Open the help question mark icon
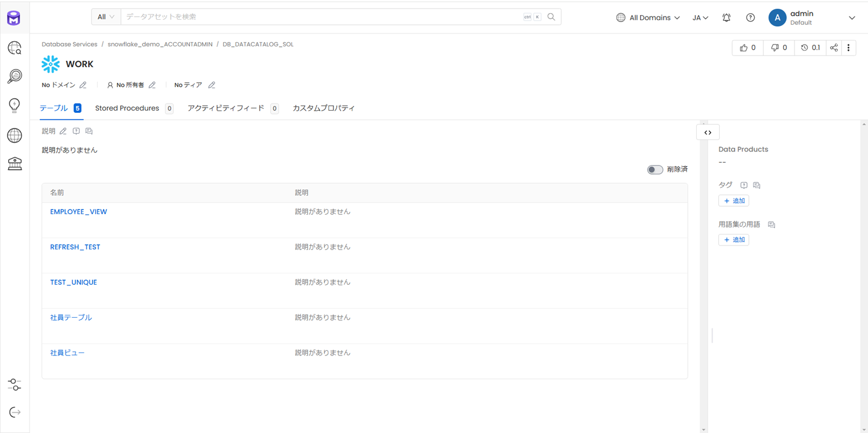Viewport: 868px width, 433px height. pyautogui.click(x=751, y=18)
